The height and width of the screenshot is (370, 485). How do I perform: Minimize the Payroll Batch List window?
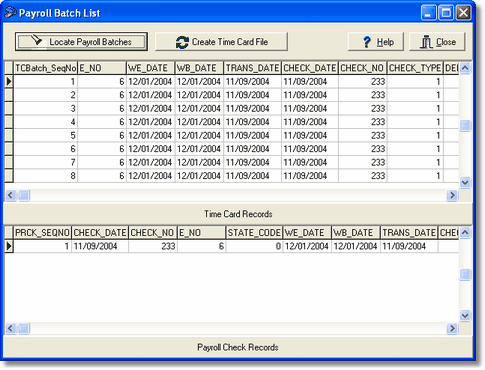[429, 13]
